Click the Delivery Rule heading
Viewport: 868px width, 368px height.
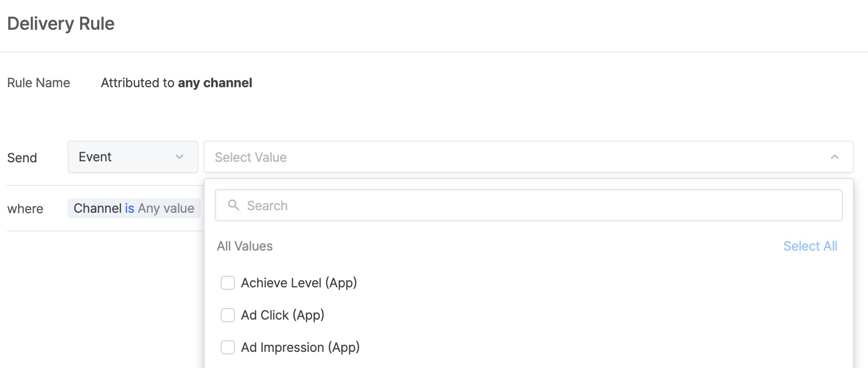61,24
